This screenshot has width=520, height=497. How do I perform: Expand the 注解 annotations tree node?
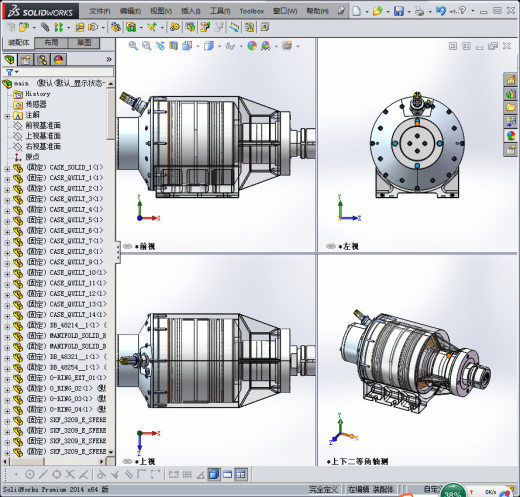[7, 116]
